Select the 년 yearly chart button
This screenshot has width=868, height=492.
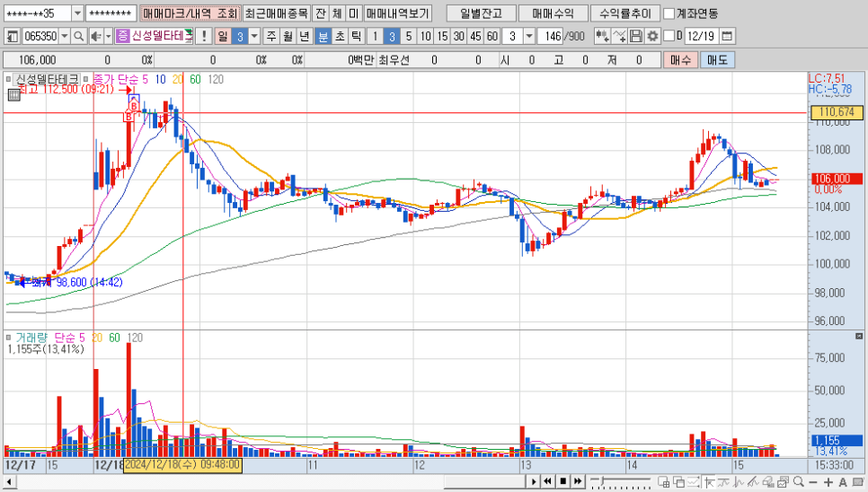click(x=305, y=36)
